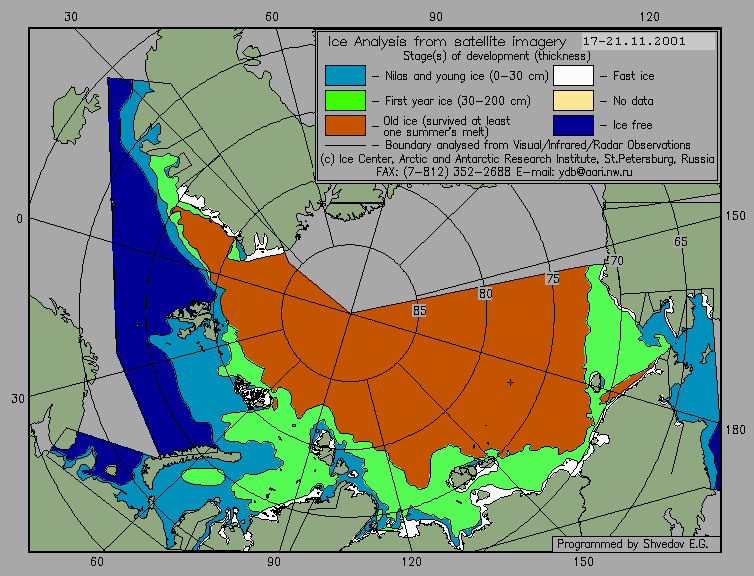The image size is (754, 576).
Task: Click 'Boundary analysed from Visual/Infrared/Radar Observations' text
Action: [x=538, y=145]
